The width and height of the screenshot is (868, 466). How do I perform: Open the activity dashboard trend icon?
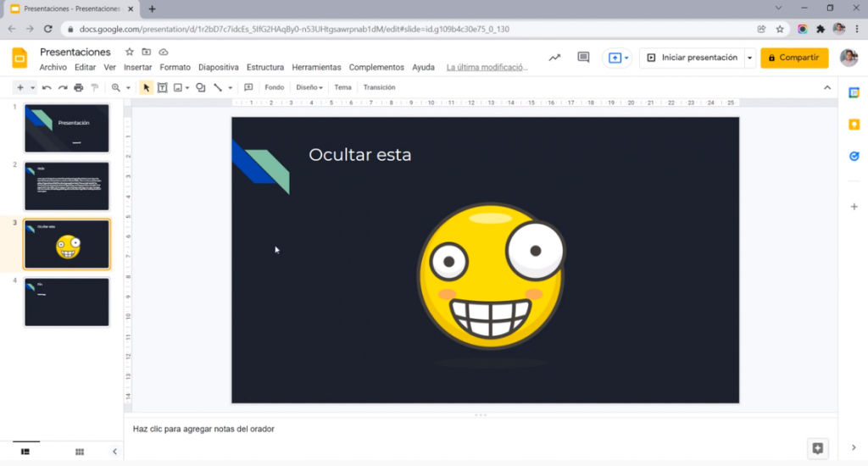tap(554, 58)
